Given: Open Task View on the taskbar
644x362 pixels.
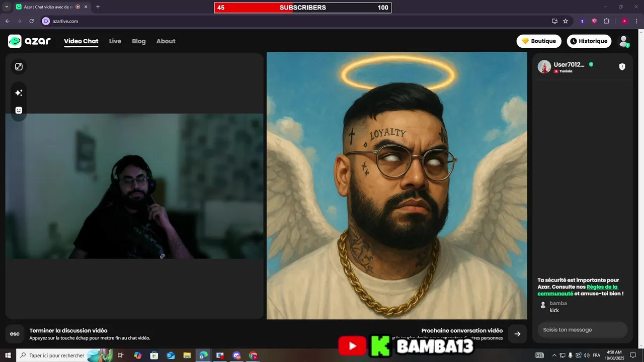Looking at the screenshot, I should click(121, 355).
